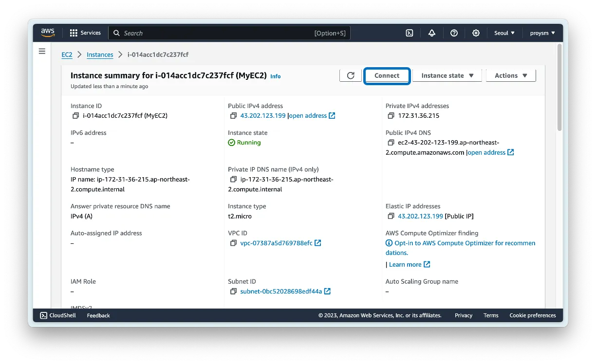Open the Terms footer link
This screenshot has width=596, height=364.
point(491,315)
